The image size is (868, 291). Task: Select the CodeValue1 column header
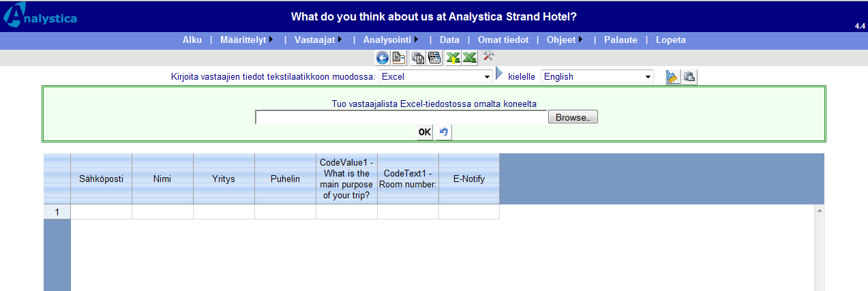point(346,179)
